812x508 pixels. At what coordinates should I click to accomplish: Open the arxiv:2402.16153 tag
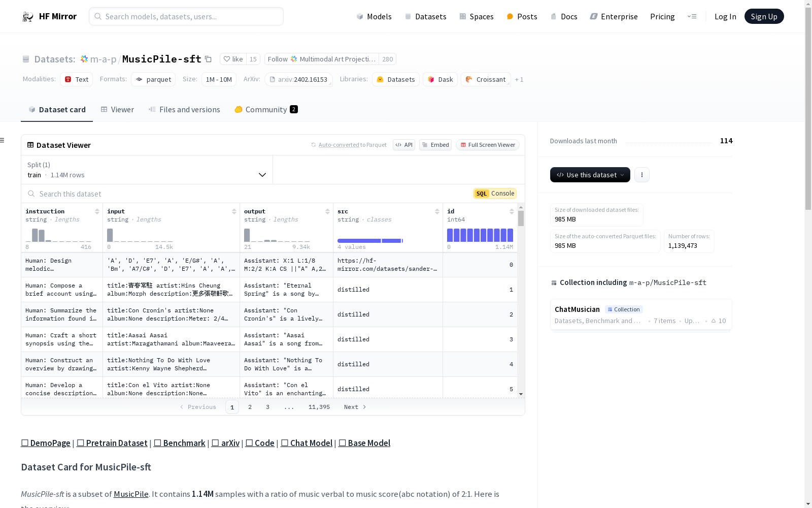coord(298,79)
